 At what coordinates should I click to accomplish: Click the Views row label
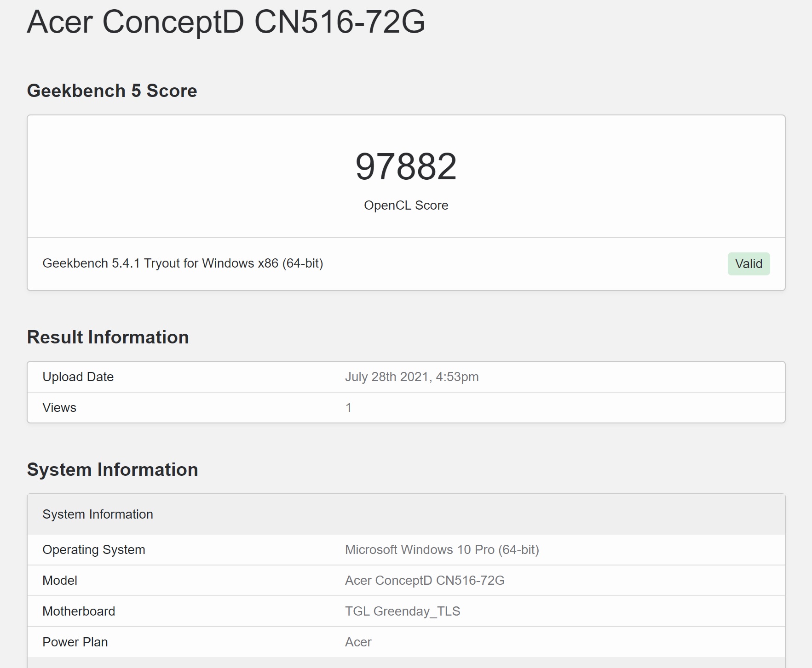[59, 407]
